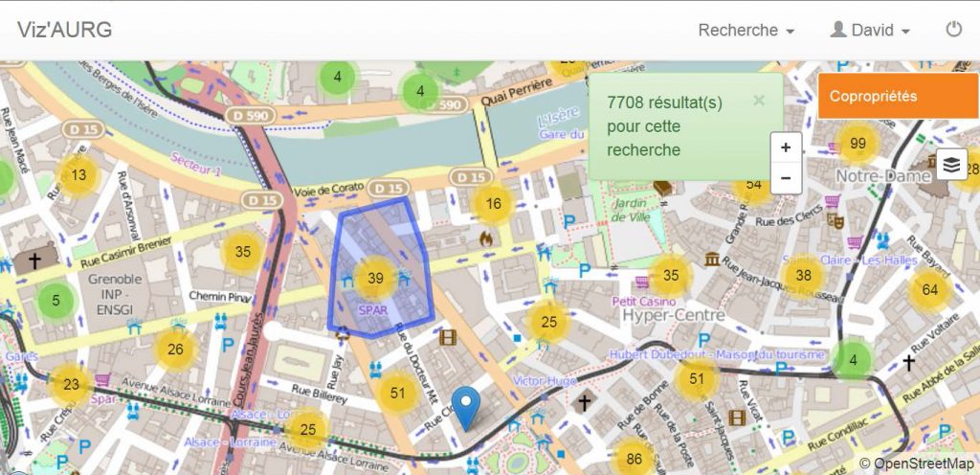Viewport: 980px width, 475px height.
Task: Open the green cluster numbered 5
Action: click(56, 301)
